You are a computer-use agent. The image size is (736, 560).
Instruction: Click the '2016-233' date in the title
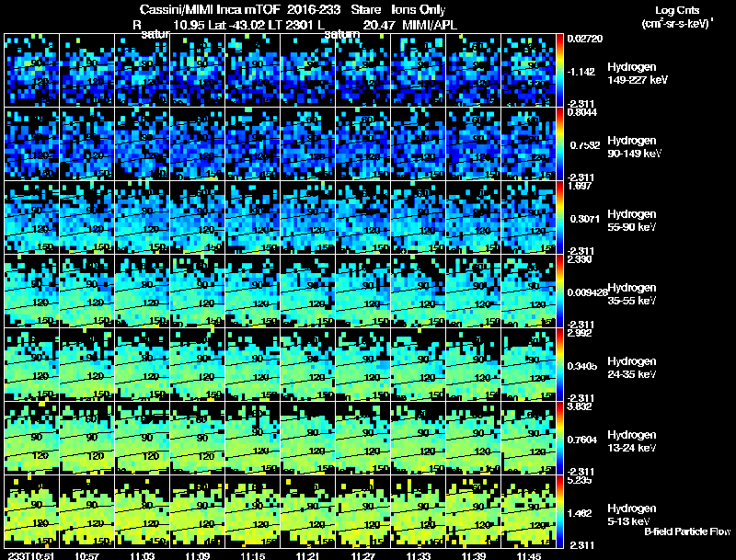tap(314, 9)
